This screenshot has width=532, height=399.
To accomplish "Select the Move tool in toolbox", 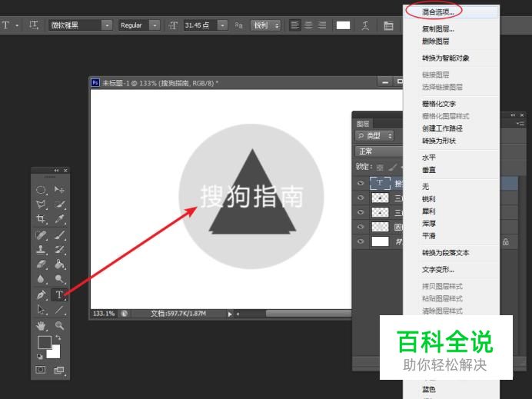I will click(x=59, y=189).
